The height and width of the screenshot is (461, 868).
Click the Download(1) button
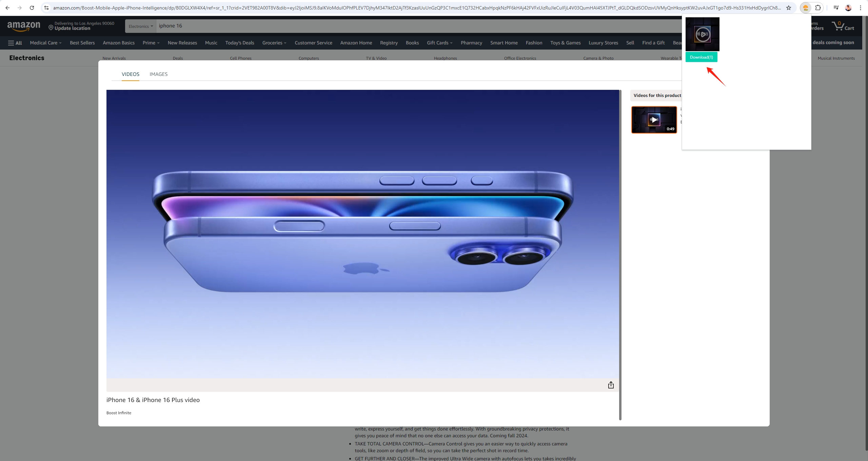click(x=702, y=57)
